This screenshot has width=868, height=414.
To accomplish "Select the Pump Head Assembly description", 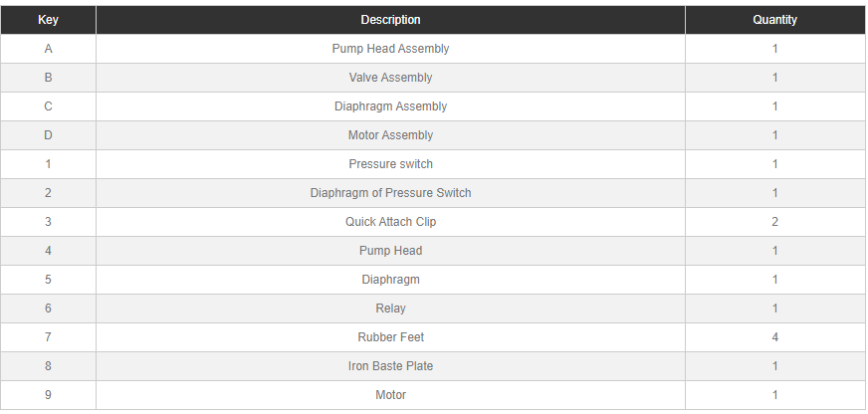I will (390, 49).
